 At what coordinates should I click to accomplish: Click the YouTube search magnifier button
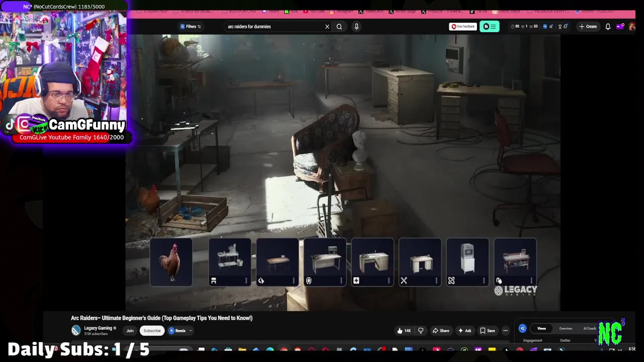point(339,27)
